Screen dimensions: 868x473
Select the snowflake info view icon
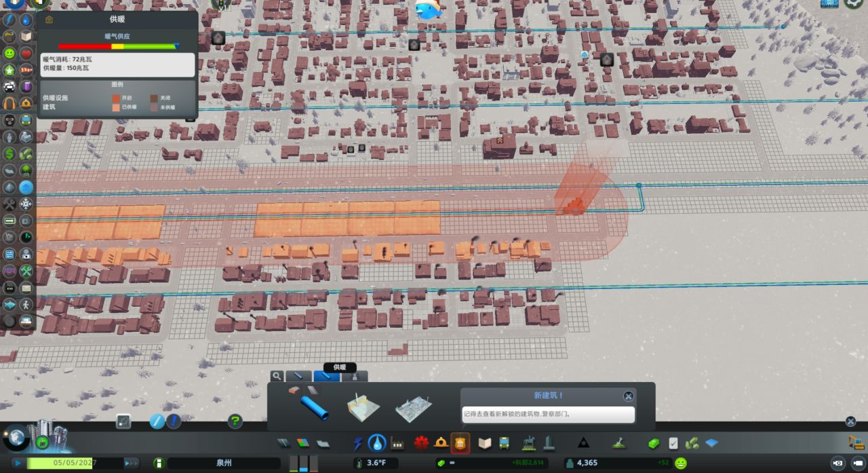coord(26,204)
